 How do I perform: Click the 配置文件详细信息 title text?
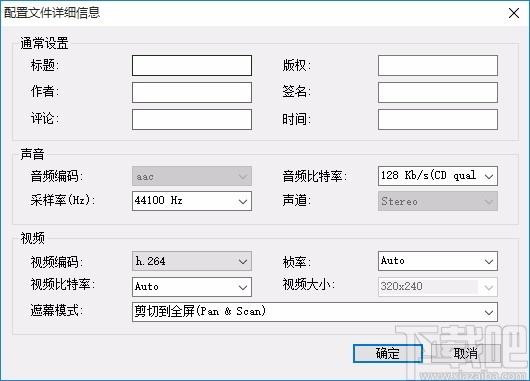[x=52, y=13]
